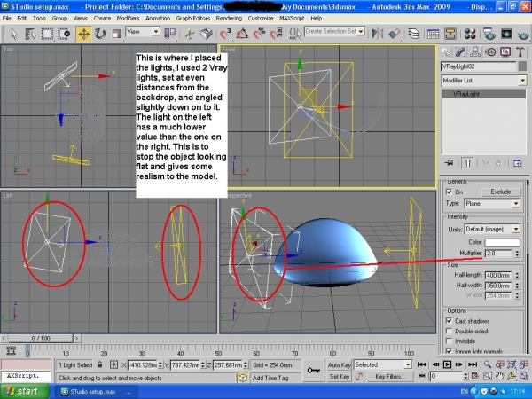This screenshot has height=399, width=532.
Task: Select the Select Object arrow tool
Action: pos(14,34)
